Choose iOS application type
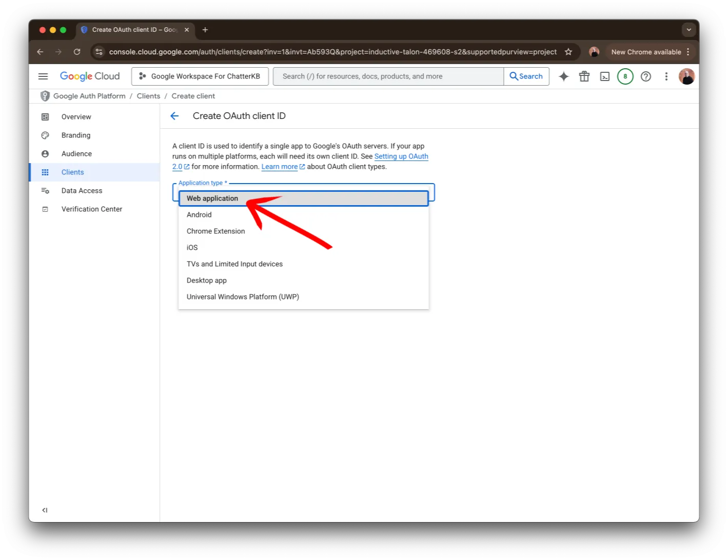The width and height of the screenshot is (728, 560). (x=304, y=248)
